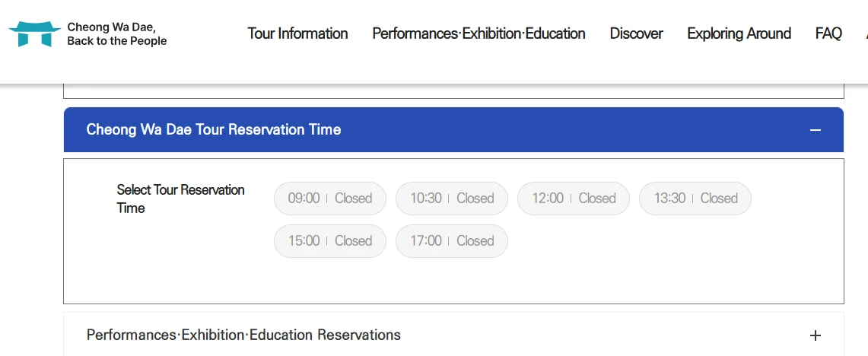The image size is (868, 356).
Task: Pick the 12:00 tour time slot
Action: click(574, 199)
